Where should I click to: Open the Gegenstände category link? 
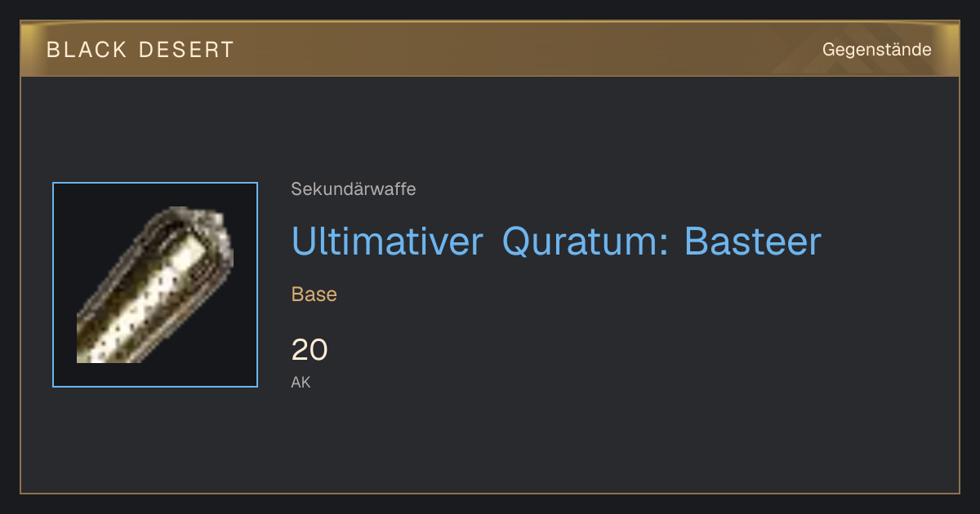coord(876,50)
